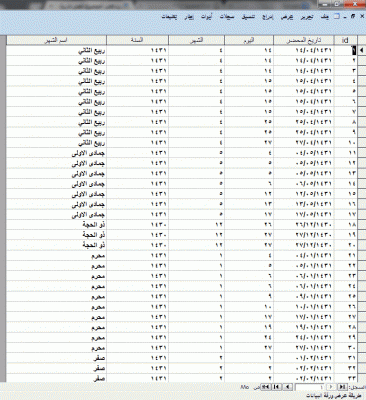This screenshot has width=366, height=400.
Task: Click the id cell of record 10
Action: point(346,143)
